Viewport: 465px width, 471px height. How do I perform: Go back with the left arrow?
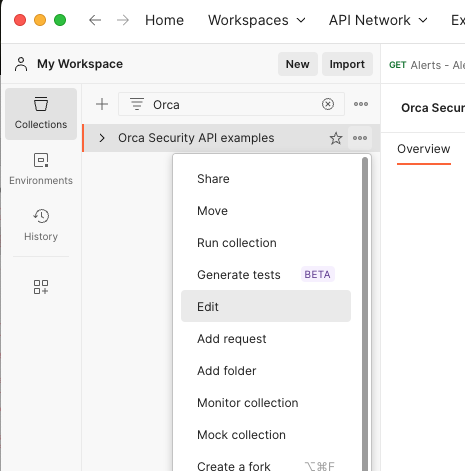tap(95, 20)
